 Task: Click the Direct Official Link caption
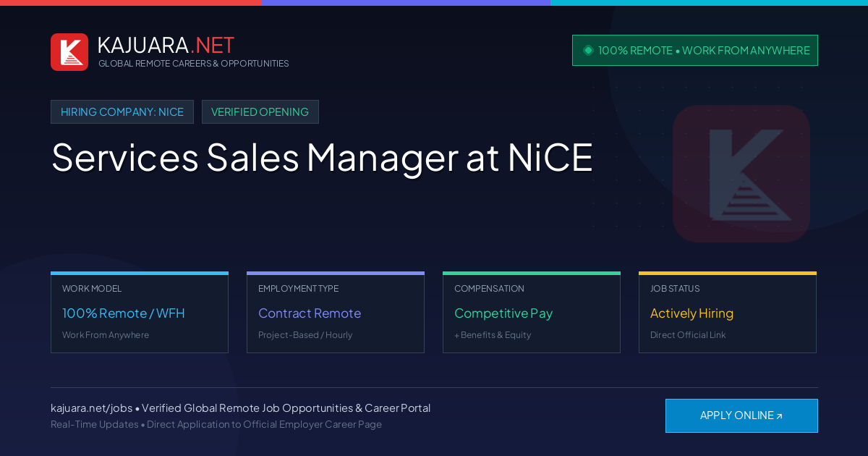tap(688, 335)
